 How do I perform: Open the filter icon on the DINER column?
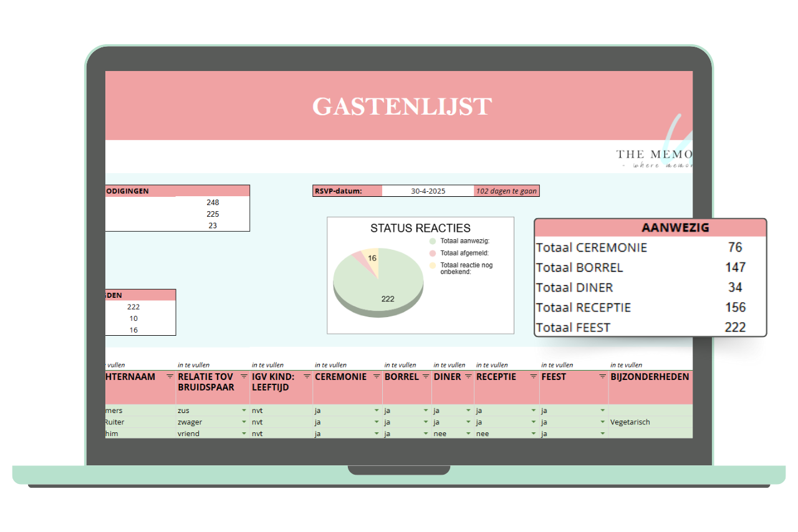tap(468, 377)
